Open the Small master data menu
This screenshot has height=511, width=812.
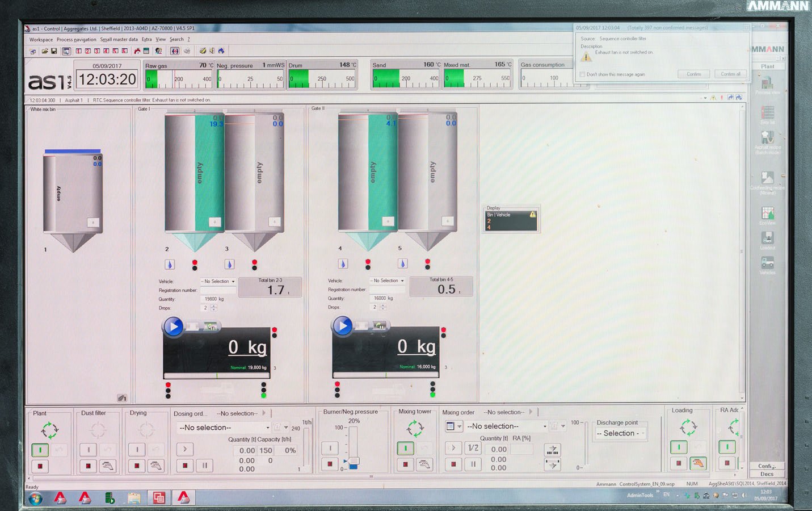pyautogui.click(x=119, y=40)
